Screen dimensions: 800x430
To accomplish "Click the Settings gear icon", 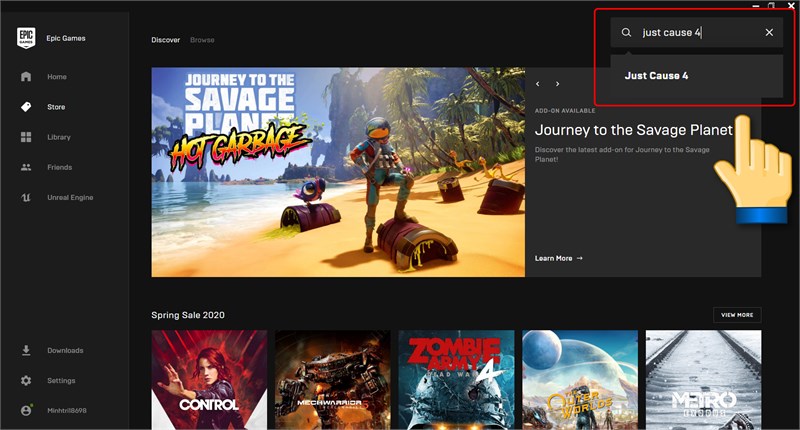I will click(26, 381).
